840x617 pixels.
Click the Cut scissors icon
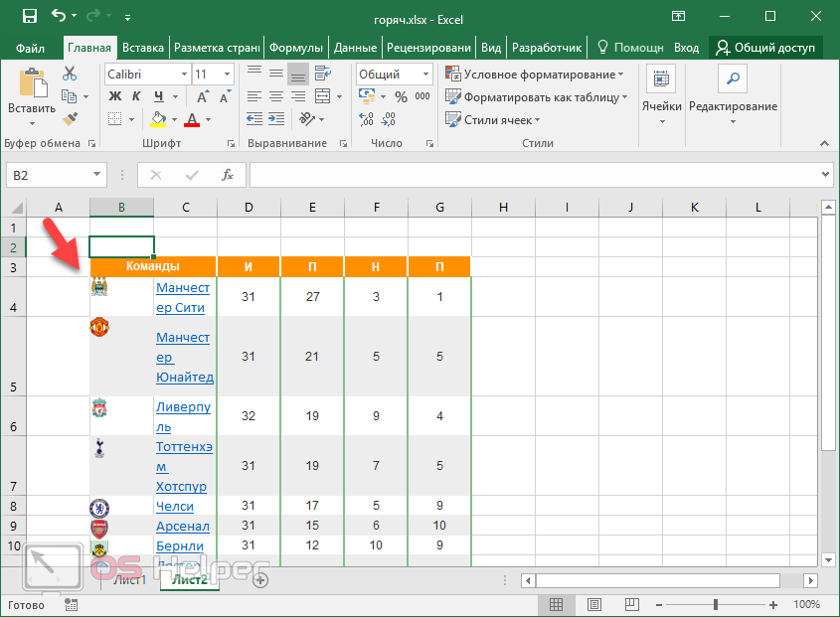(x=69, y=74)
